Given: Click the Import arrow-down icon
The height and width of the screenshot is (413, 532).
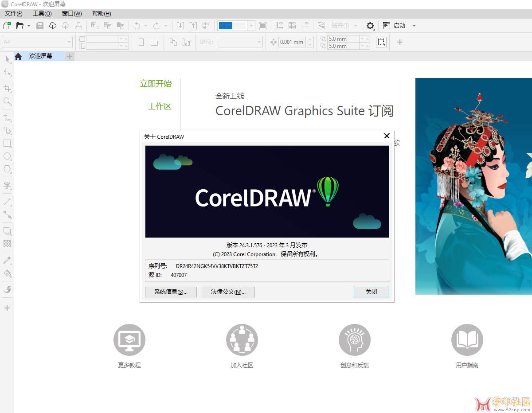Looking at the screenshot, I should pos(180,26).
